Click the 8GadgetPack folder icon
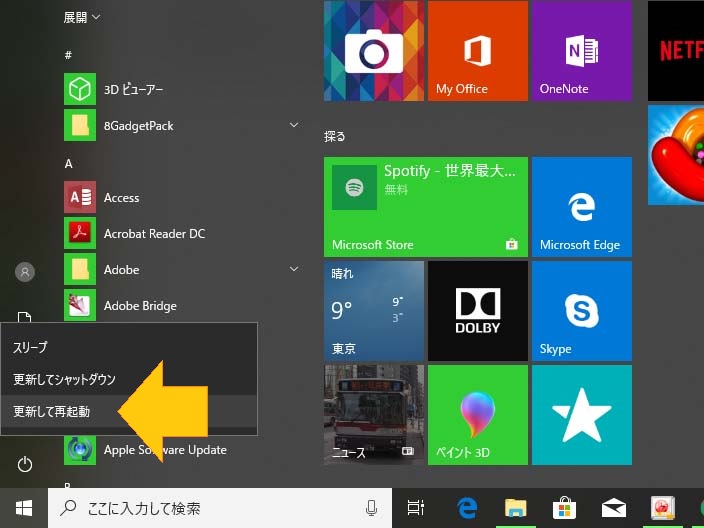 click(x=80, y=125)
